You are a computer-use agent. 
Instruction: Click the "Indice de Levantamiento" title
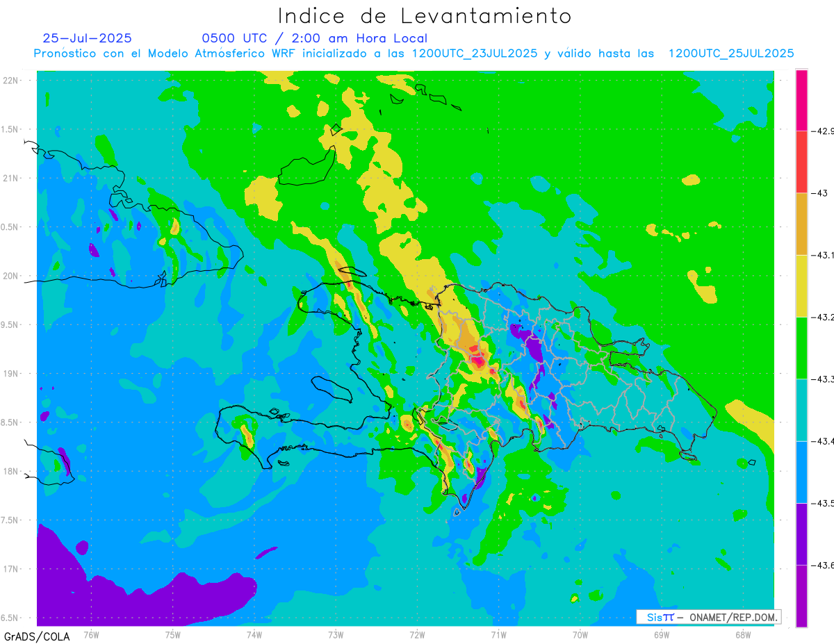tap(425, 15)
